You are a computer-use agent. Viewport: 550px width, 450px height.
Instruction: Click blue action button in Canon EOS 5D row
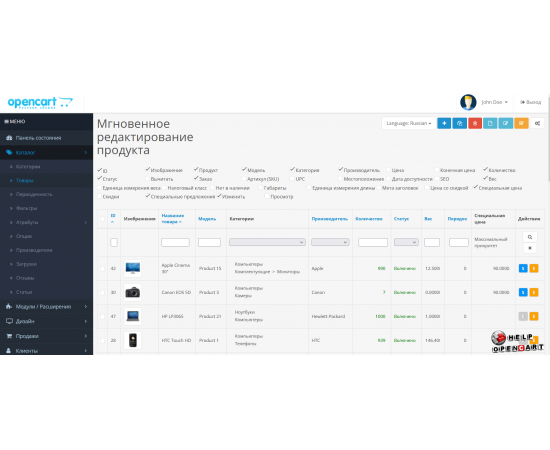523,292
